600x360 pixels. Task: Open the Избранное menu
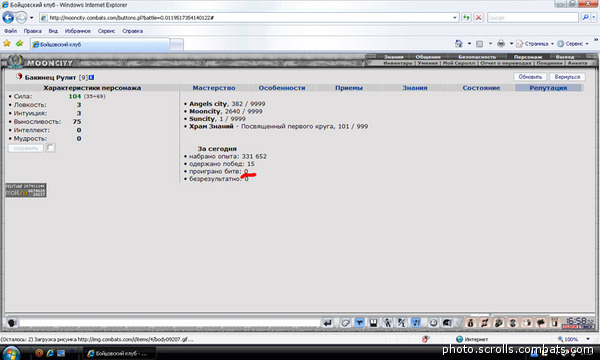[x=78, y=31]
